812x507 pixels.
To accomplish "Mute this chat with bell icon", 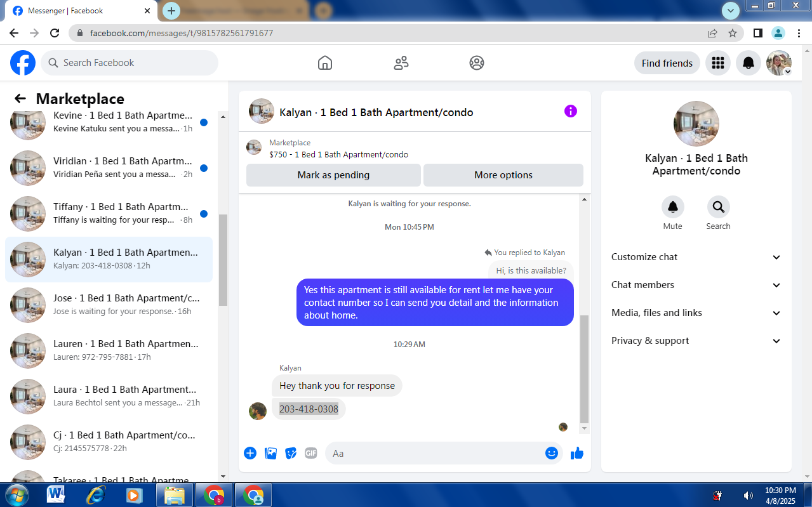I will point(673,207).
